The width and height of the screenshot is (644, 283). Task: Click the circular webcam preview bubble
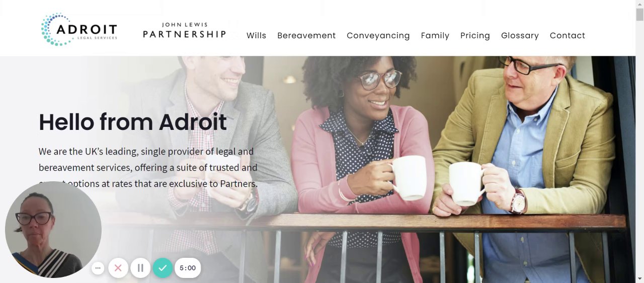53,230
